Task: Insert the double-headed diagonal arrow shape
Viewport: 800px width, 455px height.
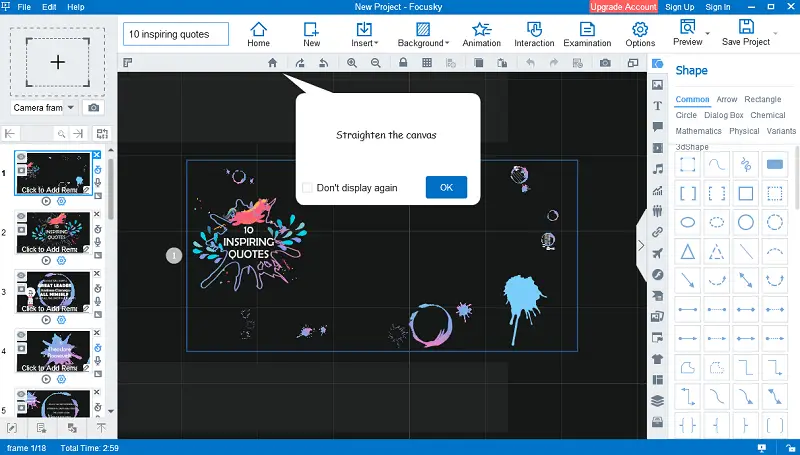Action: click(x=746, y=280)
